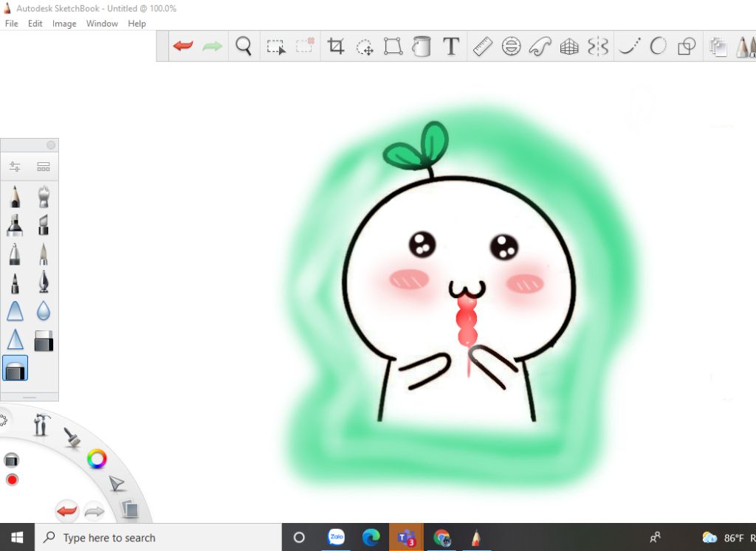Select the Felt Tip pen brush
This screenshot has width=756, height=551.
(15, 283)
